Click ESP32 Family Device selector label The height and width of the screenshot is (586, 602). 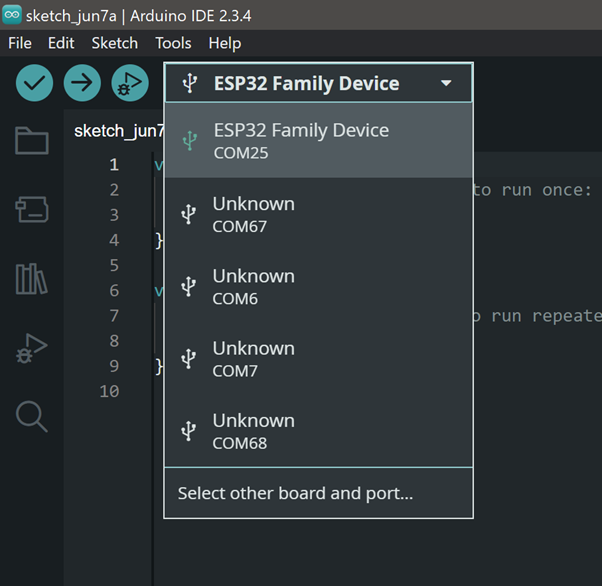coord(306,84)
